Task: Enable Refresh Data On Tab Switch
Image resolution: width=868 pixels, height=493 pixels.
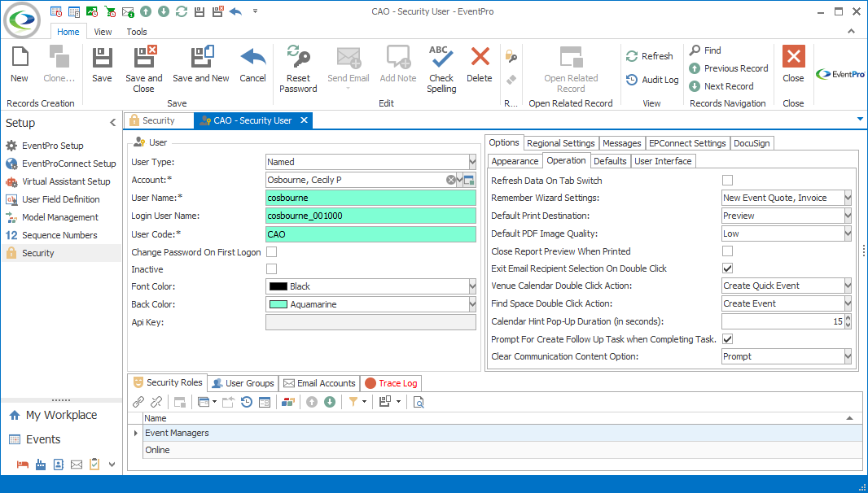Action: [x=727, y=180]
